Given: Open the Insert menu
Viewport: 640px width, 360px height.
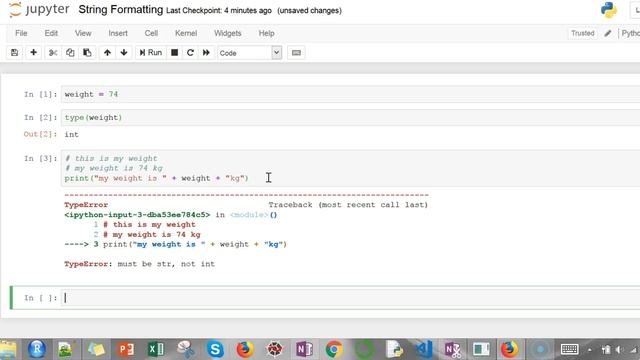Looking at the screenshot, I should [118, 33].
